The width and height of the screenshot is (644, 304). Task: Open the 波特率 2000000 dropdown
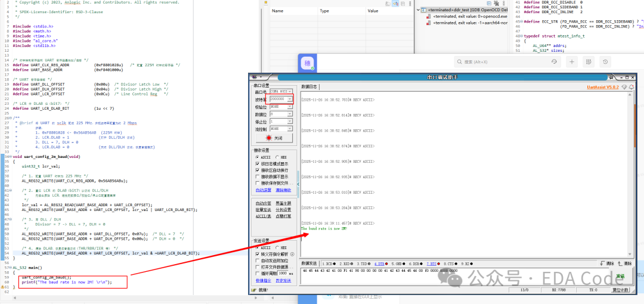[291, 99]
